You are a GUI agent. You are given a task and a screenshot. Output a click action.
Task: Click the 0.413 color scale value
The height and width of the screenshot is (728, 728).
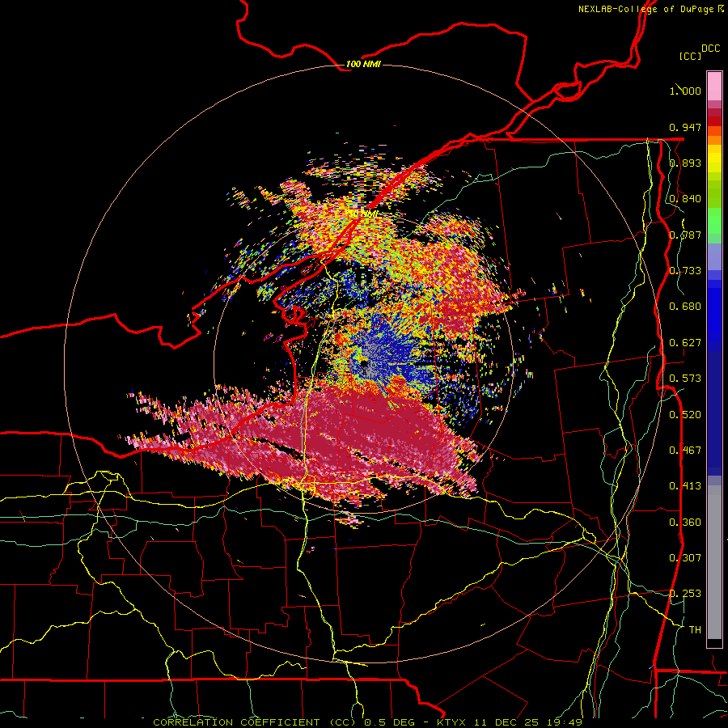coord(685,486)
